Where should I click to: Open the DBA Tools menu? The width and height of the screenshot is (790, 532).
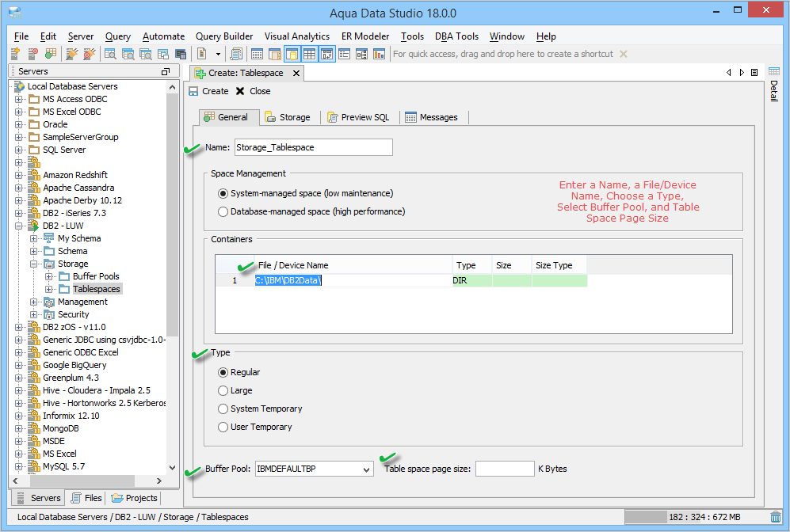pyautogui.click(x=456, y=36)
